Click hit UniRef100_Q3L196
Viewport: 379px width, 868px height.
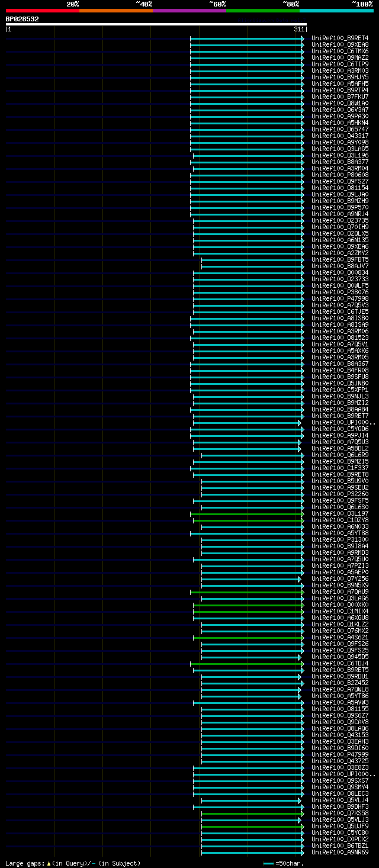340,156
